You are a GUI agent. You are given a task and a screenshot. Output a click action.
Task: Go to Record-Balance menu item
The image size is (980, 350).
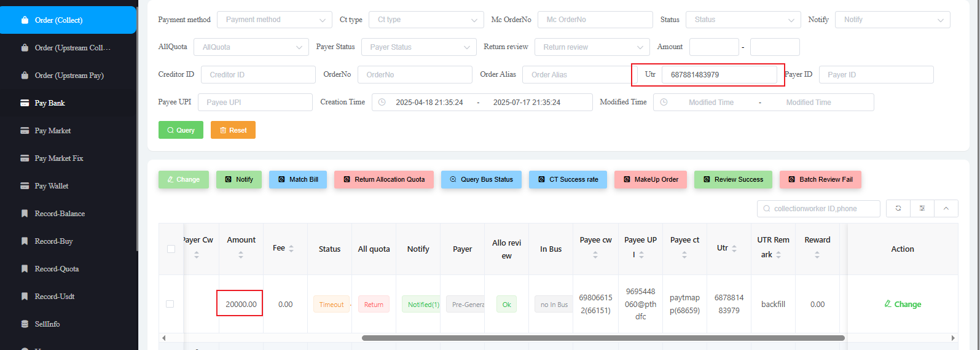tap(60, 214)
